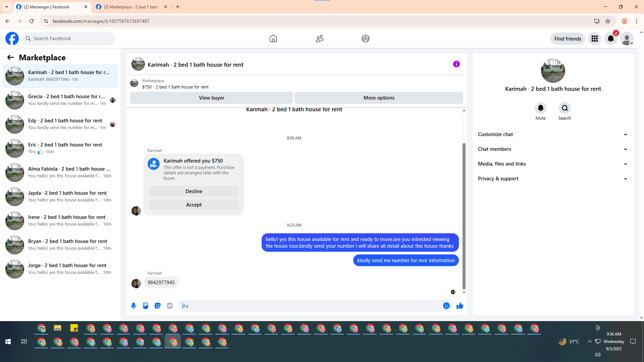
Task: Open the Bryan conversation in the list
Action: coord(60,245)
